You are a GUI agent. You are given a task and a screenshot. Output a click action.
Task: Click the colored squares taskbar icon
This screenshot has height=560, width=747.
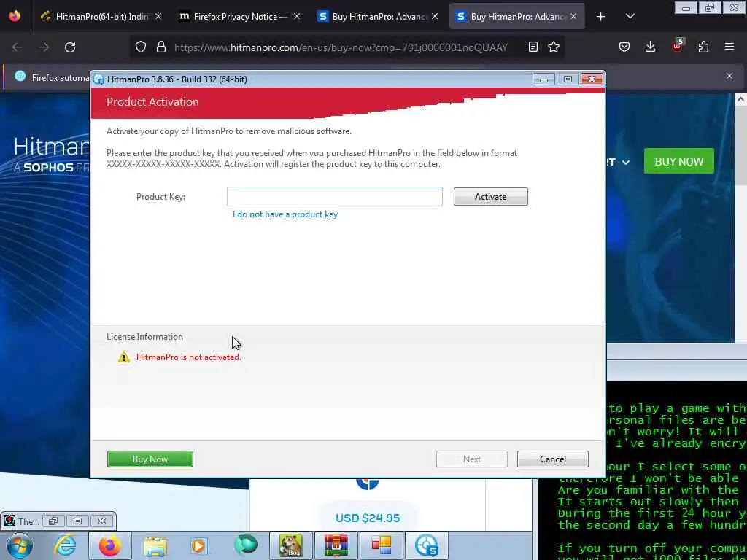click(381, 545)
